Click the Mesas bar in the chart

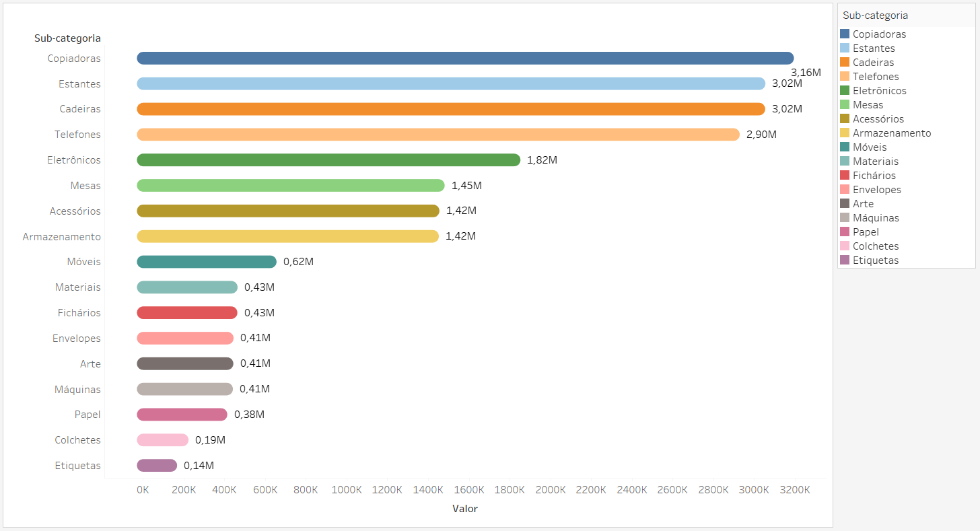(291, 185)
